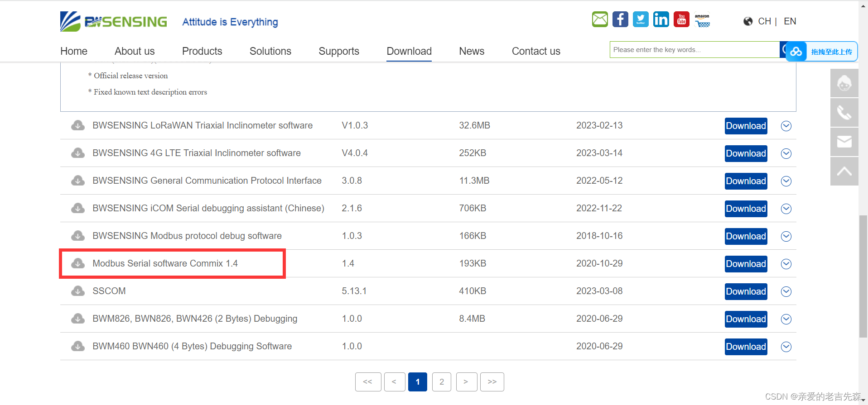Open the BWSENSING logo home link

pos(114,21)
